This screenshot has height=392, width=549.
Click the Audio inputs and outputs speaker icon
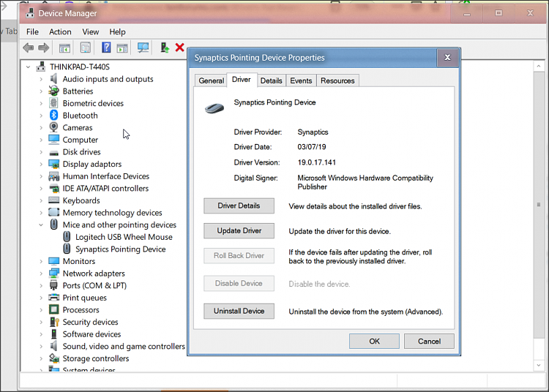point(53,79)
